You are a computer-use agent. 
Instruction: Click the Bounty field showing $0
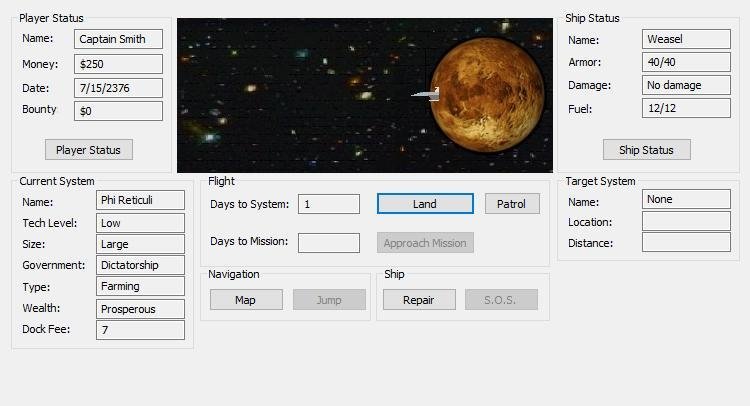118,111
